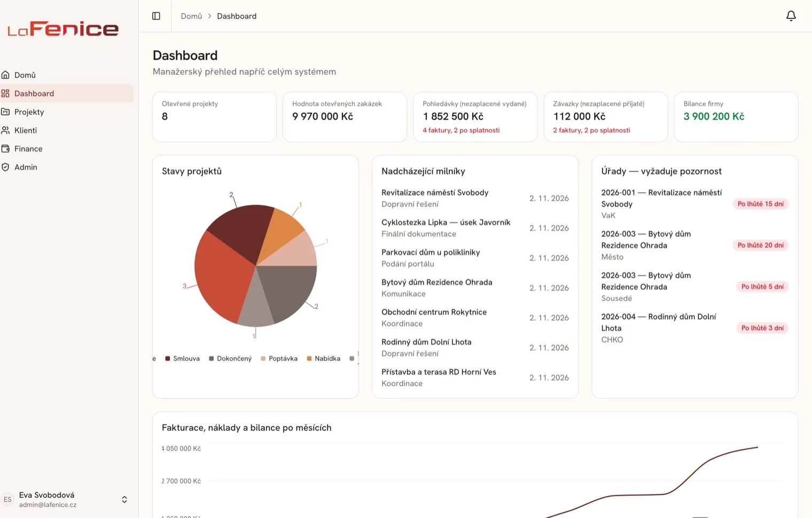Click Smlouva legend color swatch
812x518 pixels.
(168, 358)
